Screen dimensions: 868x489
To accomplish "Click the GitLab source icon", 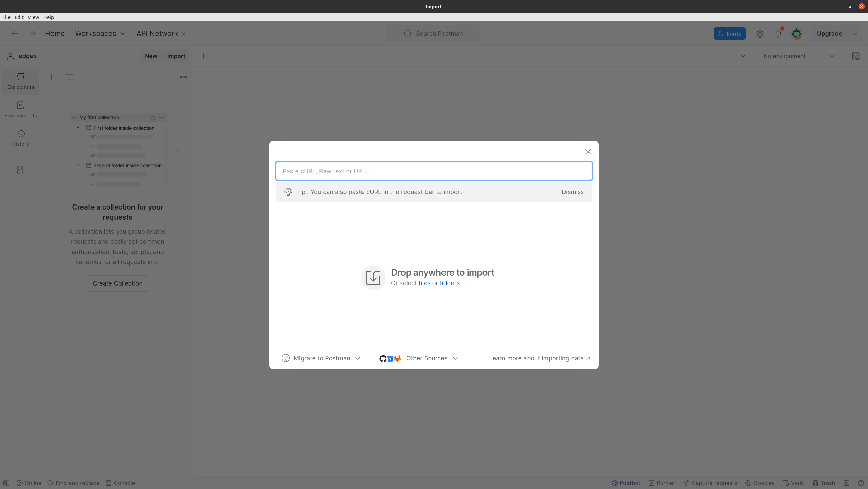I will coord(397,358).
